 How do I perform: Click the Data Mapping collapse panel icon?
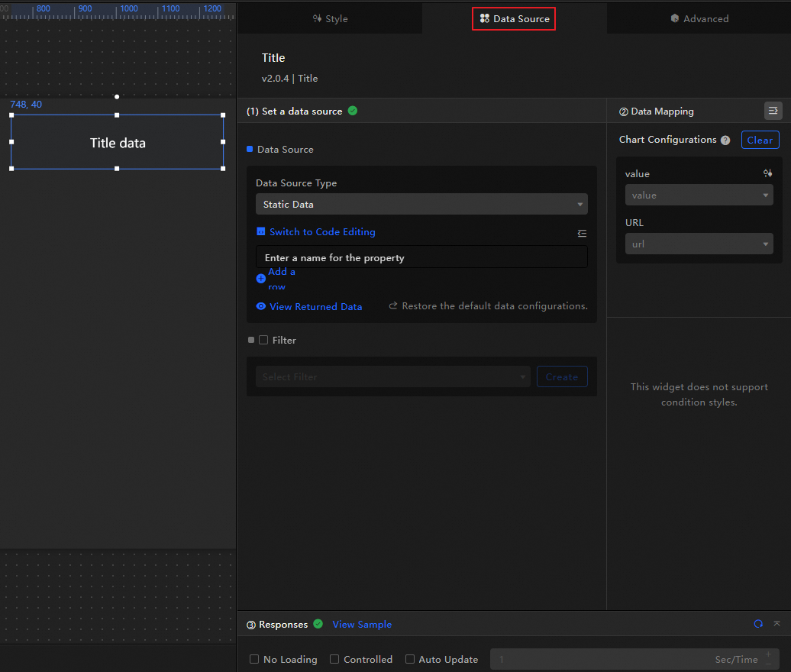click(773, 111)
